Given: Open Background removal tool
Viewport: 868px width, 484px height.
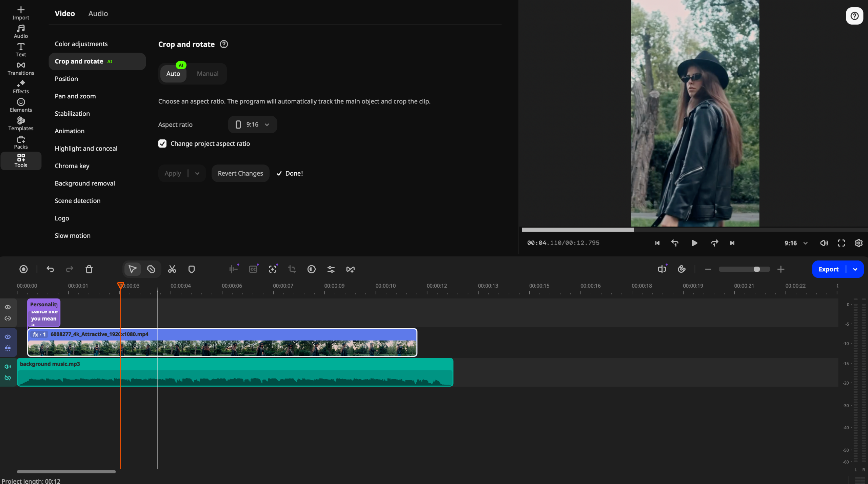Looking at the screenshot, I should click(85, 183).
